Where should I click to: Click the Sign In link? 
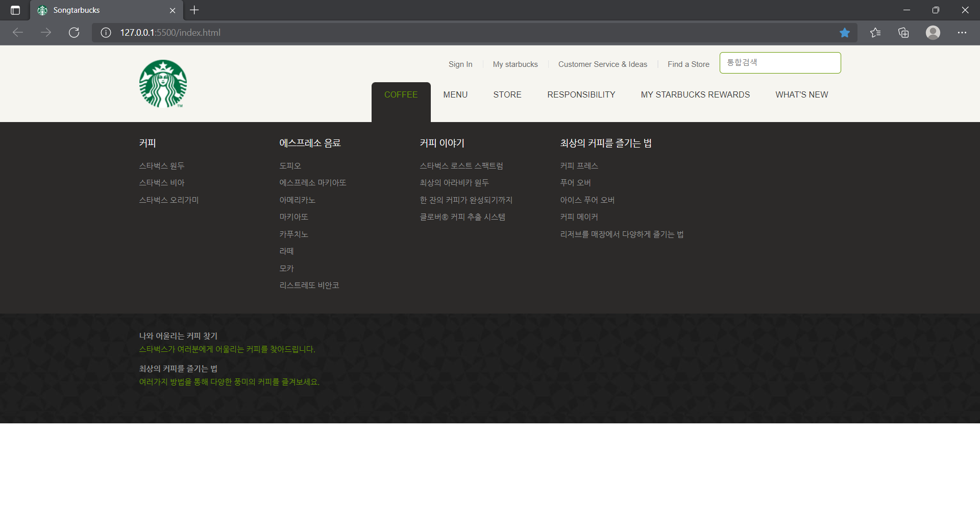coord(460,64)
